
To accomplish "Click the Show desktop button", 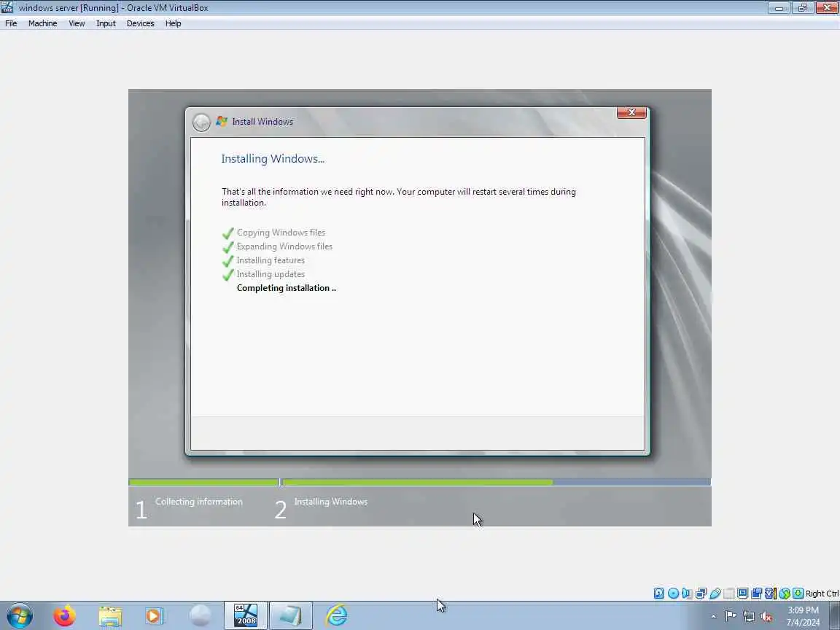I will (x=835, y=615).
